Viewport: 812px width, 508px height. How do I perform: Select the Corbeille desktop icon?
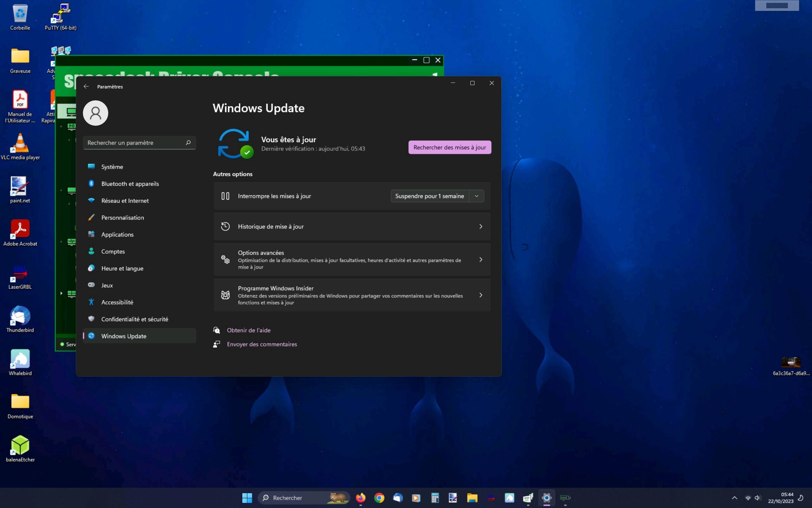20,17
